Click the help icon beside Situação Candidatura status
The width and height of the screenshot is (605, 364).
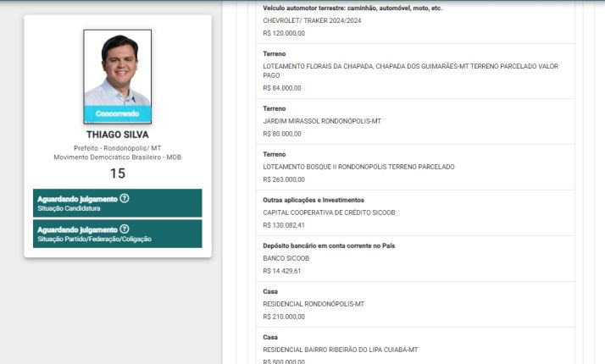click(x=125, y=198)
